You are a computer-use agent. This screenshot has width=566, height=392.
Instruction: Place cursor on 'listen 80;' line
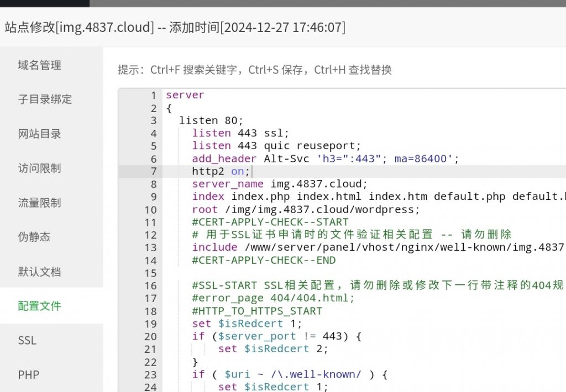[x=211, y=120]
